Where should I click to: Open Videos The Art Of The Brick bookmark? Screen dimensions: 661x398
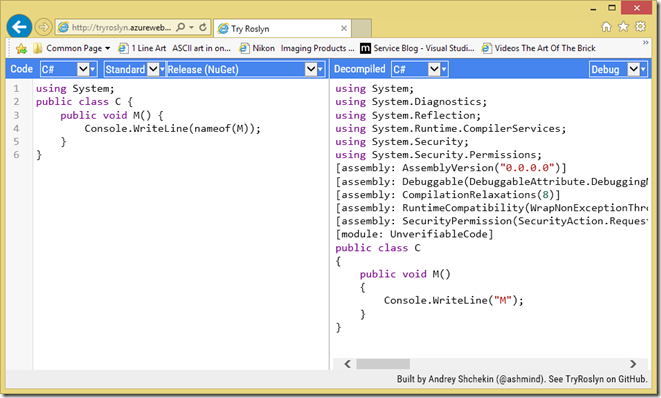[539, 48]
